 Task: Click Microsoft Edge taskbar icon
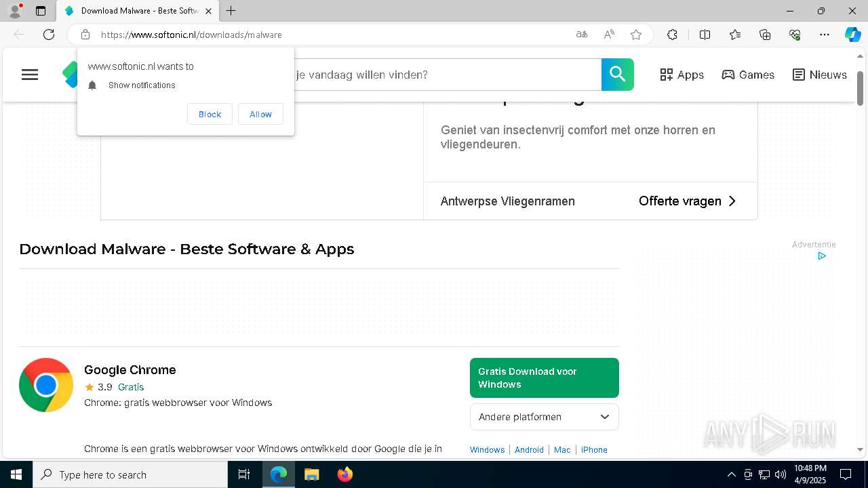click(x=279, y=474)
